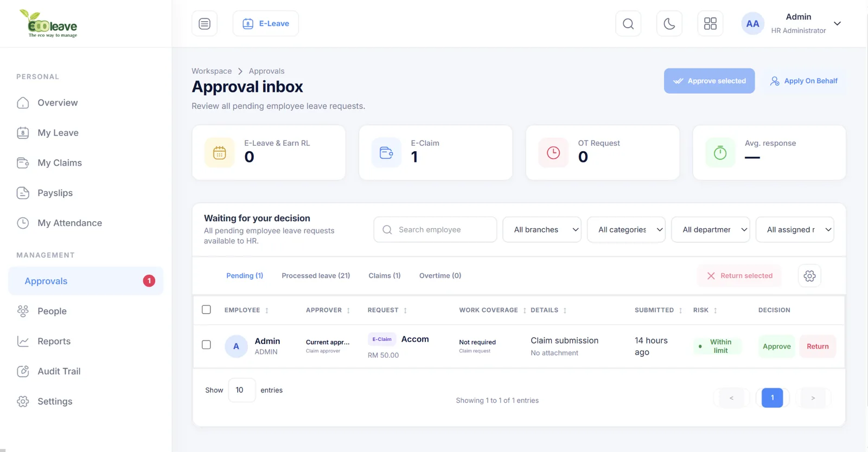Expand the Admin account menu chevron

837,24
